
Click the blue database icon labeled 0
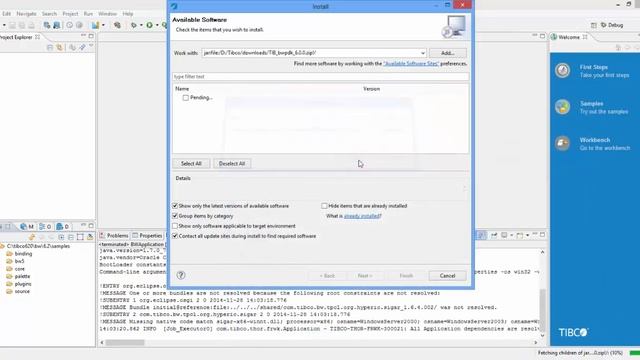(x=60, y=227)
